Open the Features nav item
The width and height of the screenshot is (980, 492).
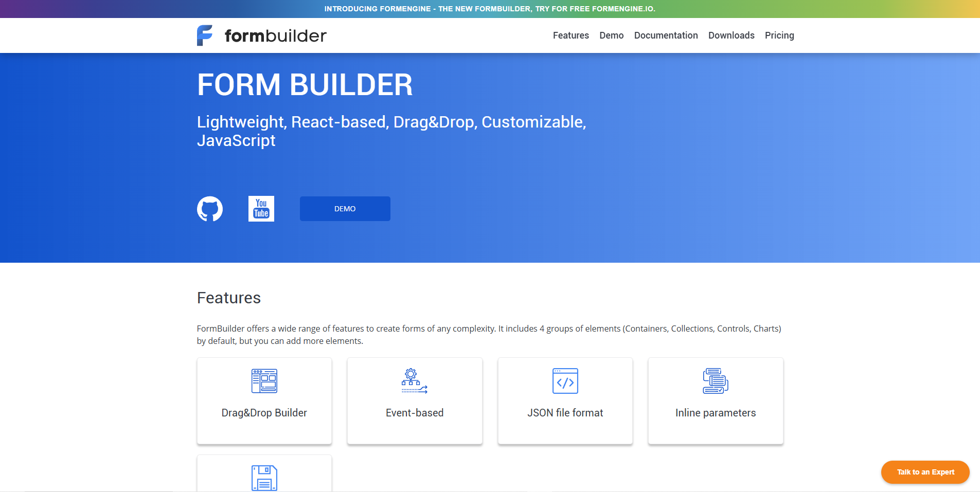tap(571, 35)
